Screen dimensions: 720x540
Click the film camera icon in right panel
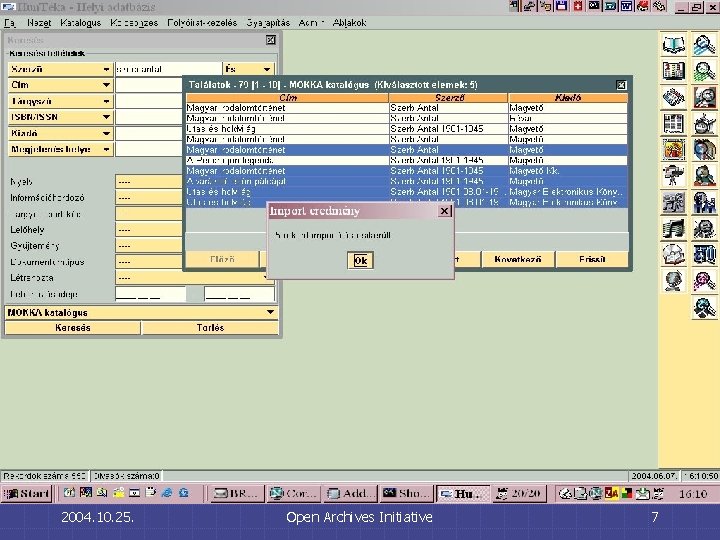[674, 176]
